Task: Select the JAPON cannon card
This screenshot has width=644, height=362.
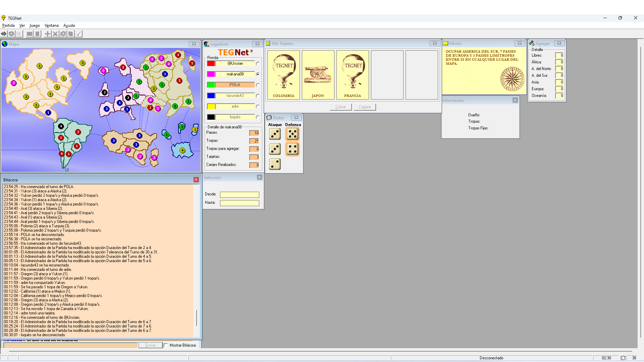Action: [x=318, y=75]
